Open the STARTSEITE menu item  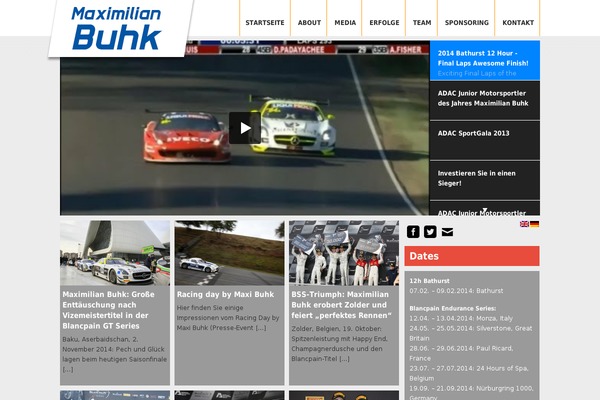(x=265, y=23)
